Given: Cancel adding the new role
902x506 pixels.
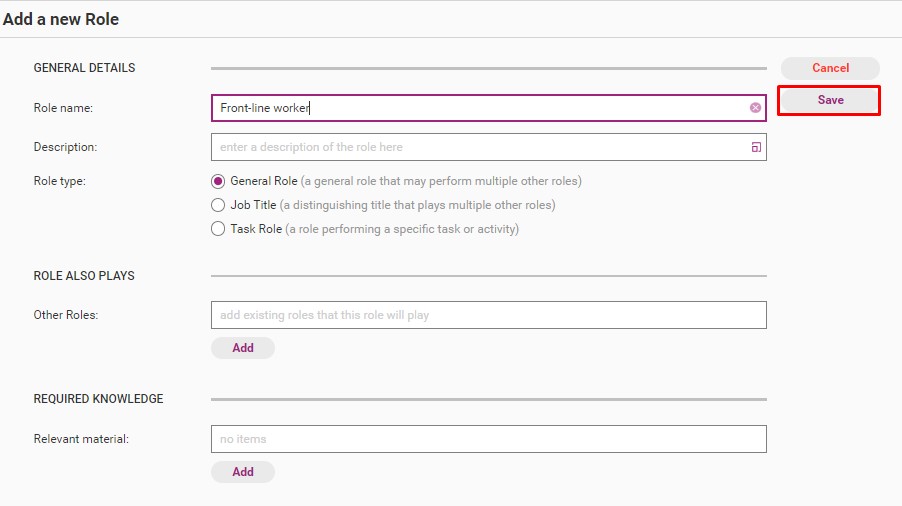Looking at the screenshot, I should [830, 68].
